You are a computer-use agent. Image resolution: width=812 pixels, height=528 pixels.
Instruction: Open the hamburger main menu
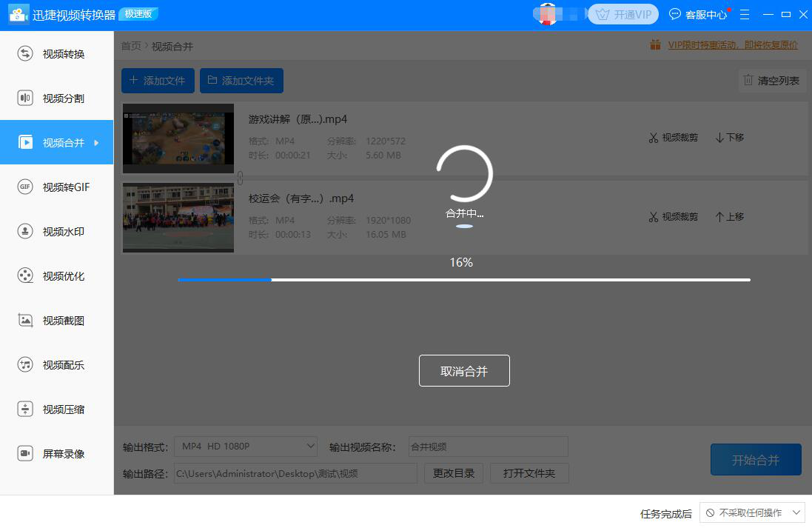tap(745, 15)
